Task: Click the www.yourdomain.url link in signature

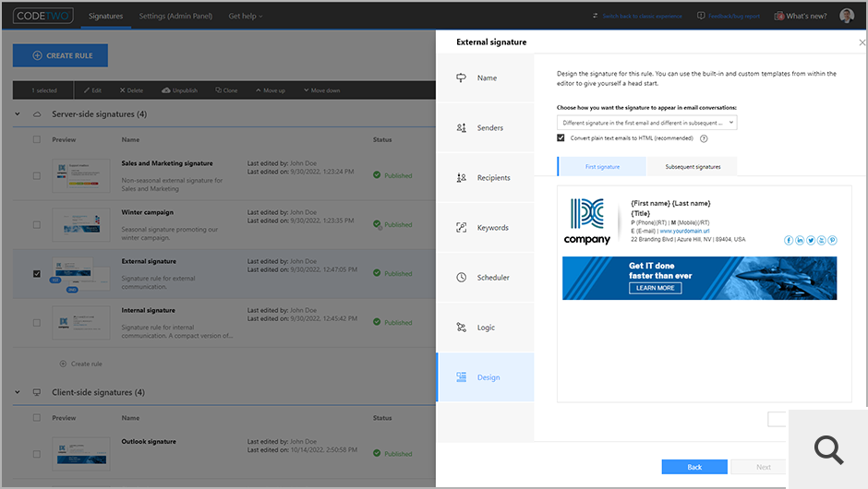Action: coord(684,231)
